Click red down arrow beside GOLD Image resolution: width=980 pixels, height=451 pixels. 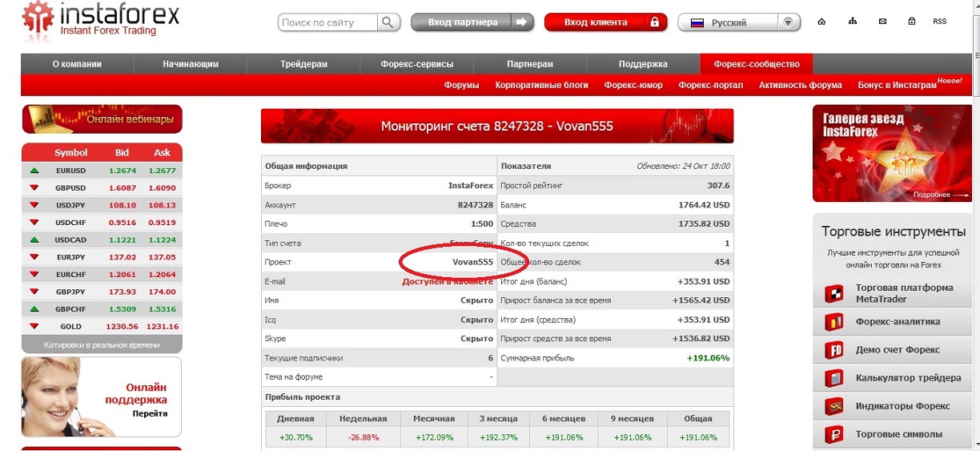(34, 327)
